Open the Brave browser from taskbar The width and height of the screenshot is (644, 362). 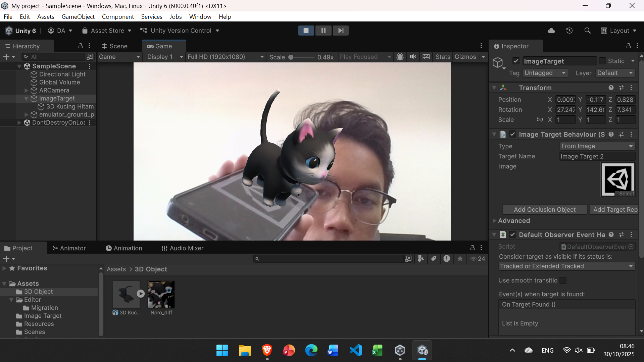point(267,350)
